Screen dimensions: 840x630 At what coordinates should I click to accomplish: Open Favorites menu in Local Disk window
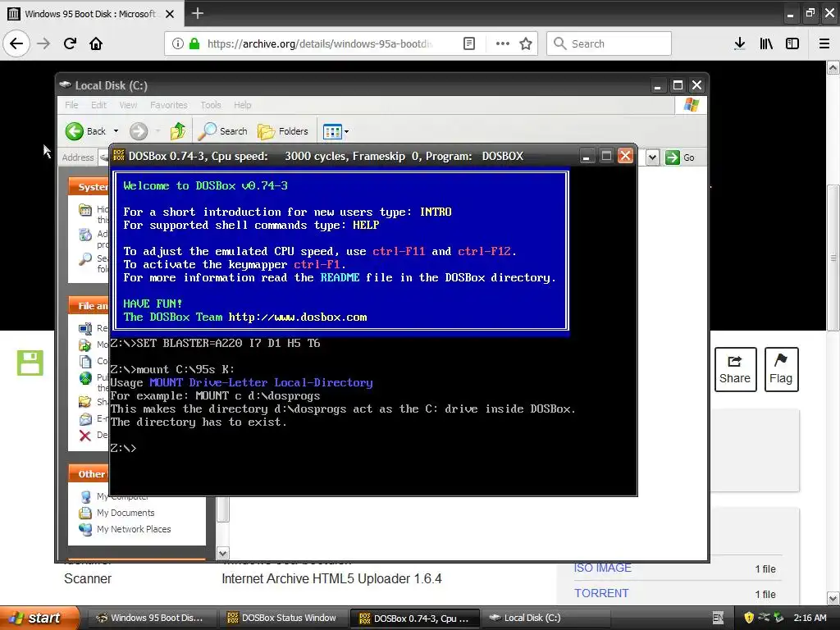pyautogui.click(x=169, y=105)
